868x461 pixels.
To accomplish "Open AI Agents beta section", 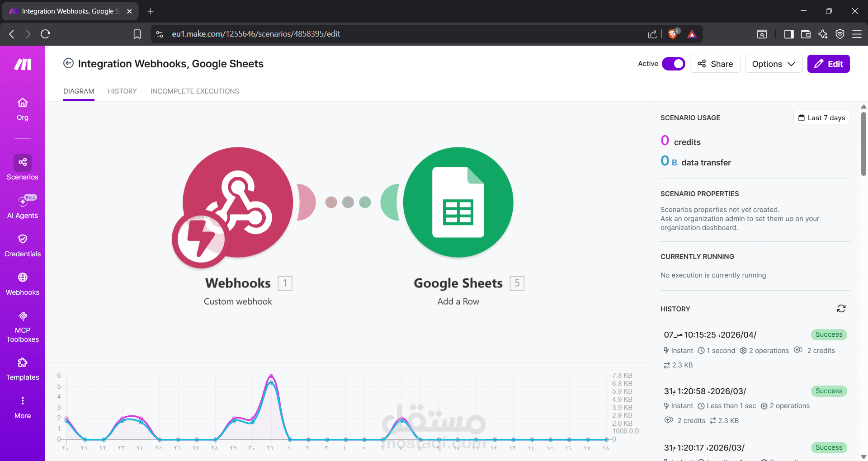I will (23, 207).
